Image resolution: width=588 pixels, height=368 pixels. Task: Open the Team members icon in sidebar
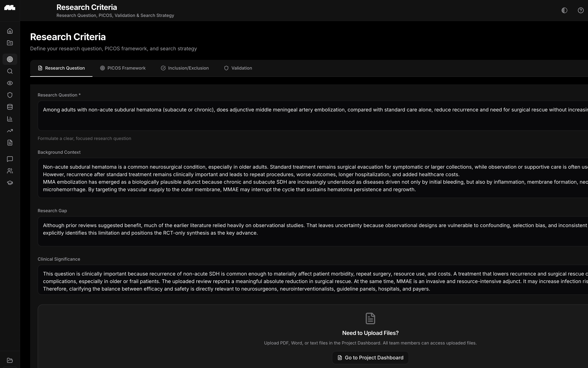[10, 171]
